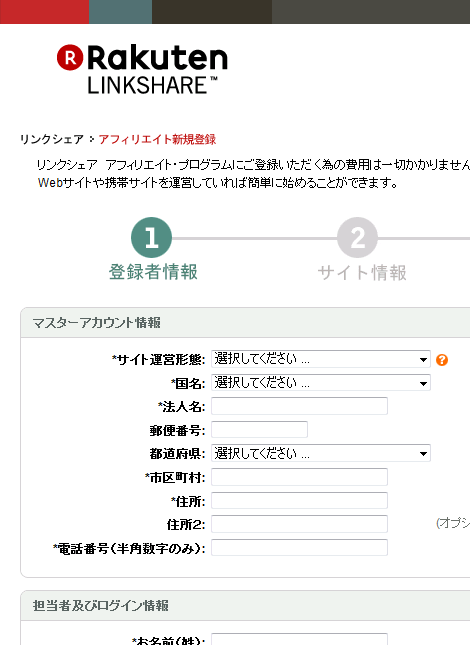Open the 国名 dropdown

coord(321,383)
